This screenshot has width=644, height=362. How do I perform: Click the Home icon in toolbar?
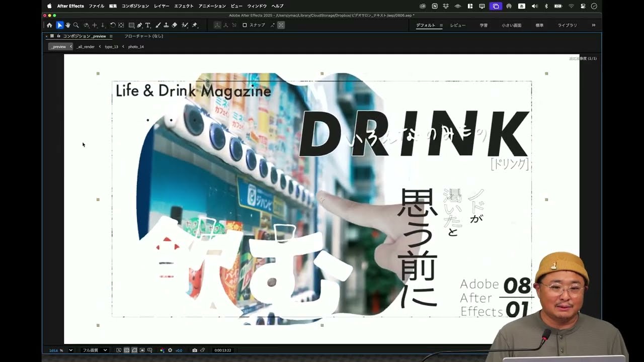[x=49, y=25]
